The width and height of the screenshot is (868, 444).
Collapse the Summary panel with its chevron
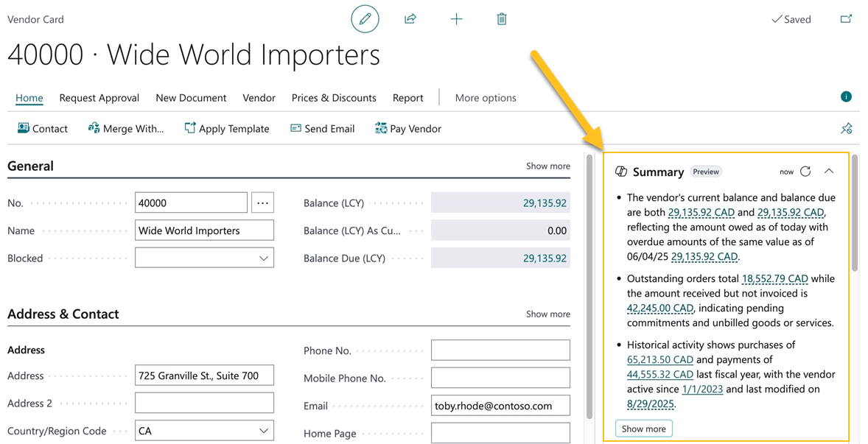click(829, 171)
